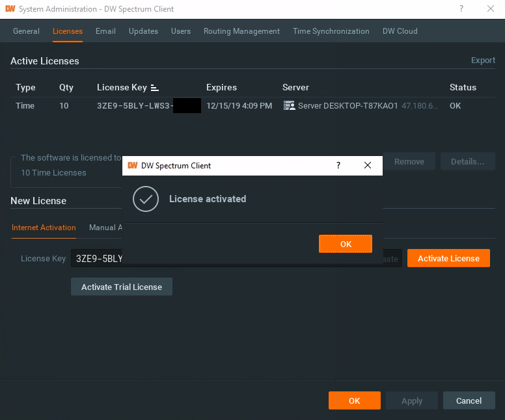The image size is (505, 420).
Task: Close the System Administration window
Action: [x=490, y=8]
